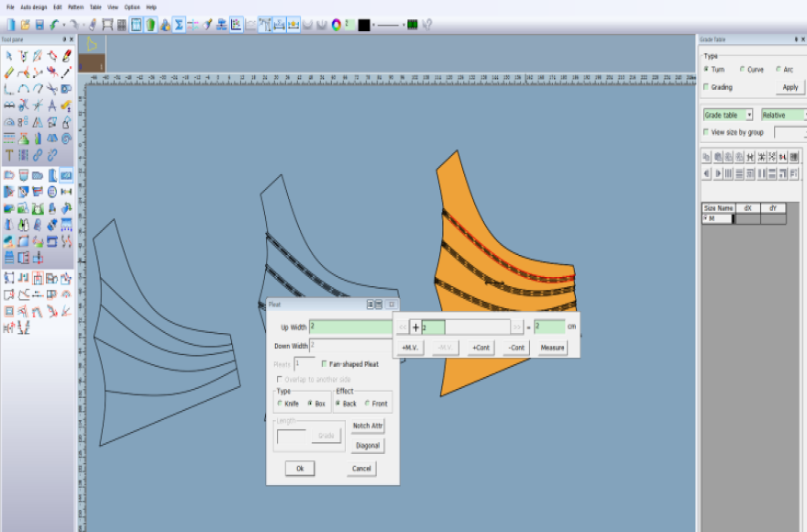Tick the Grading checkbox in Grade Table

[706, 87]
